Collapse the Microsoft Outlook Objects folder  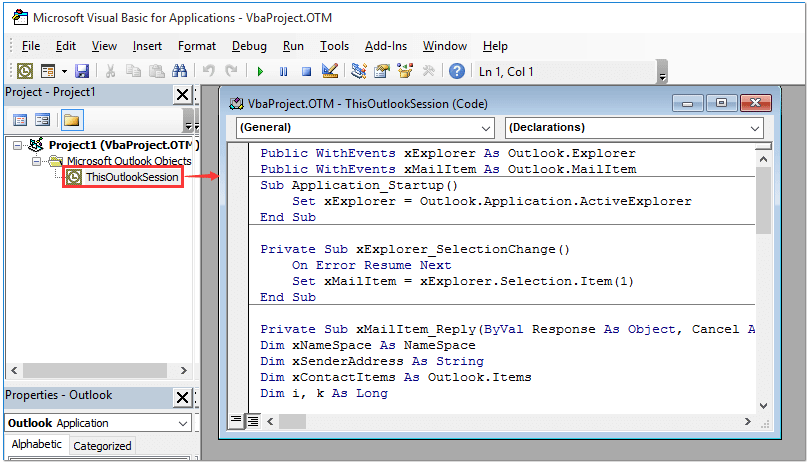point(37,162)
